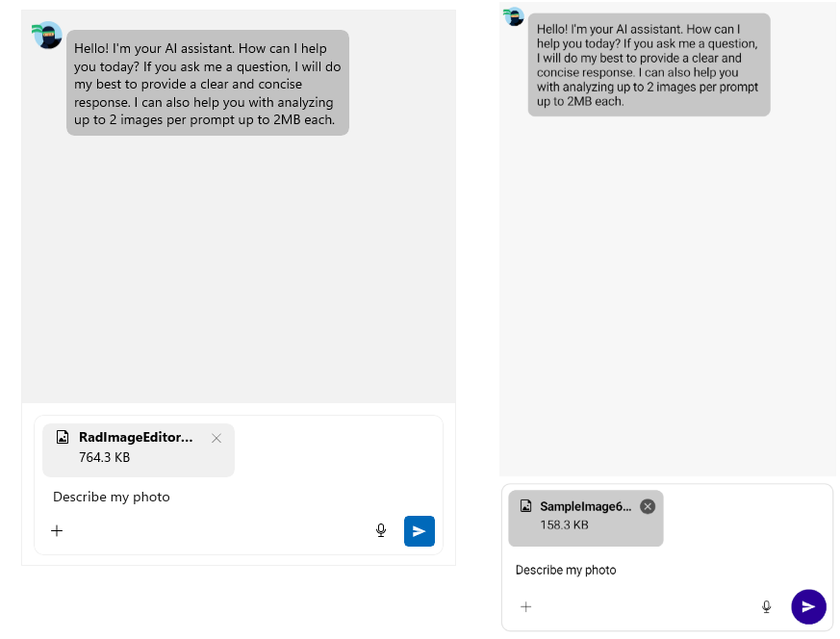Select the assistant greeting bubble in SampleImage6 chat
Image resolution: width=840 pixels, height=639 pixels.
649,64
